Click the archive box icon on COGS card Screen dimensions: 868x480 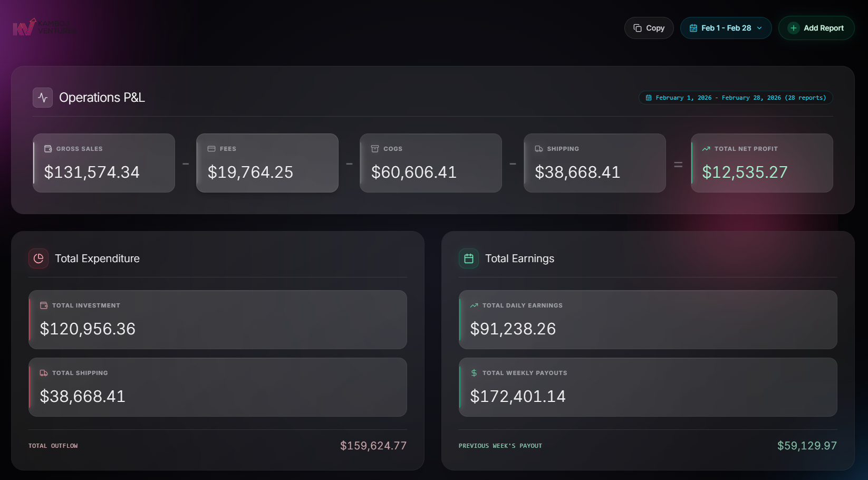(375, 149)
